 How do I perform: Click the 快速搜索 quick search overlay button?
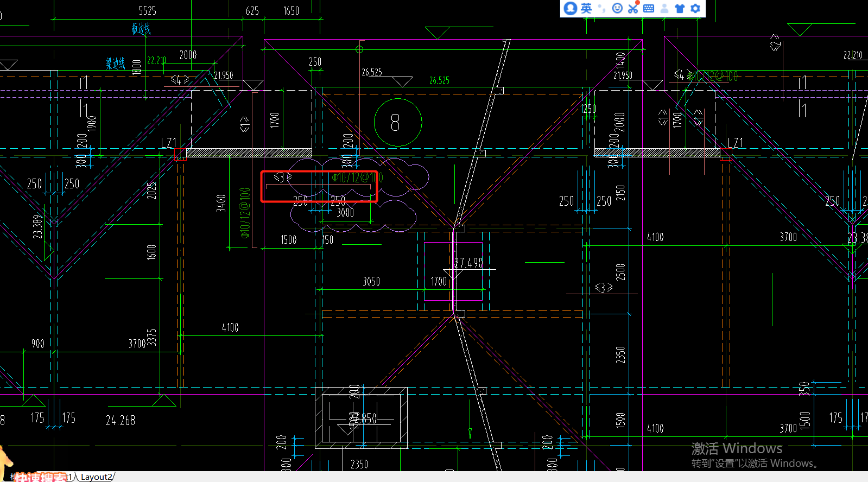tap(41, 477)
